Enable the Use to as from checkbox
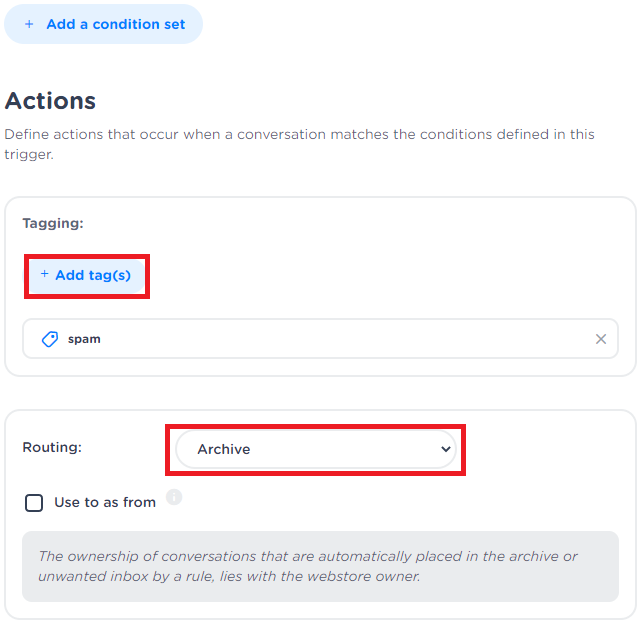This screenshot has height=624, width=642. click(34, 503)
